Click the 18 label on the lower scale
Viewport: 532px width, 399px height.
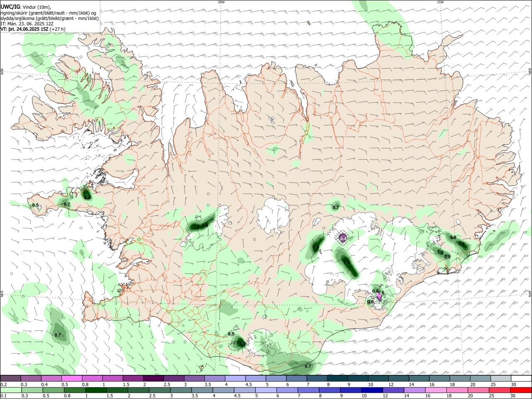[x=449, y=396]
